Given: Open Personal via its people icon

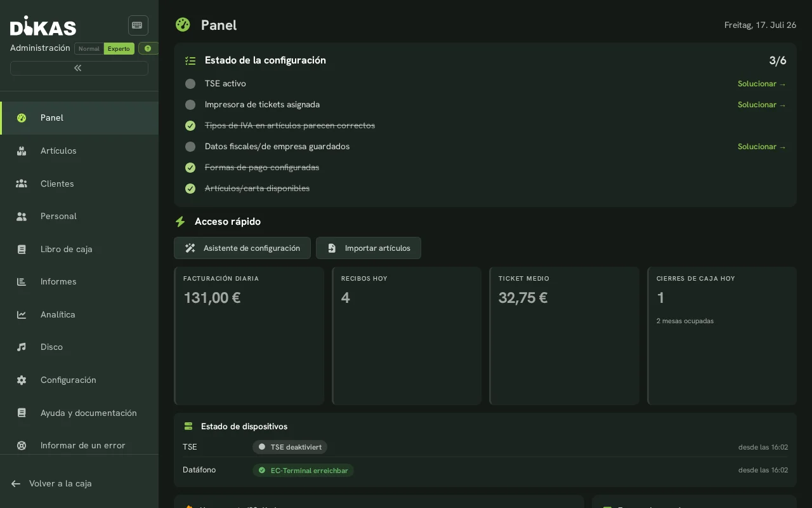Looking at the screenshot, I should 22,217.
